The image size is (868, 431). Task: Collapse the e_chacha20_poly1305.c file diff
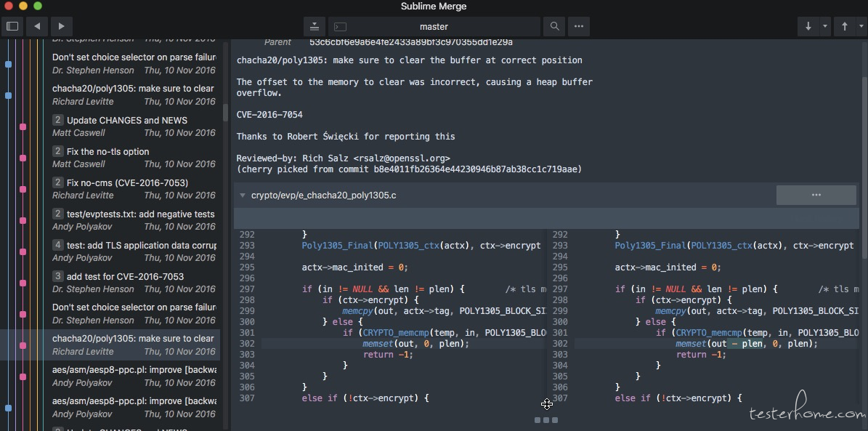tap(243, 195)
